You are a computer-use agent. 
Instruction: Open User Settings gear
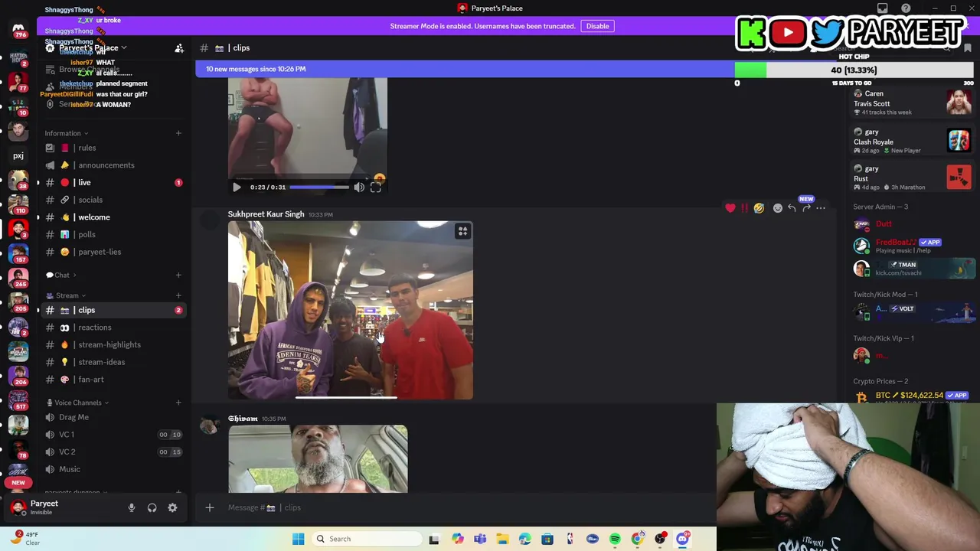172,507
